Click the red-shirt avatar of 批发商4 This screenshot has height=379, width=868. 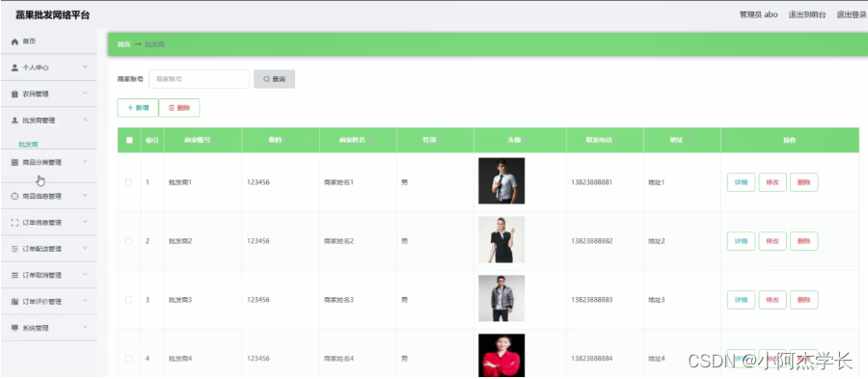tap(502, 356)
